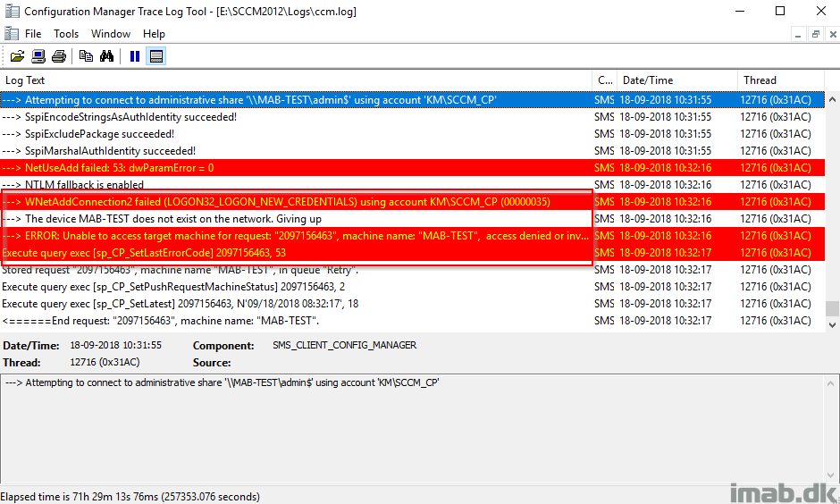Screen dimensions: 840x504
Task: Select the 'sp_CP_SetLastErrorCode' query row
Action: click(413, 253)
